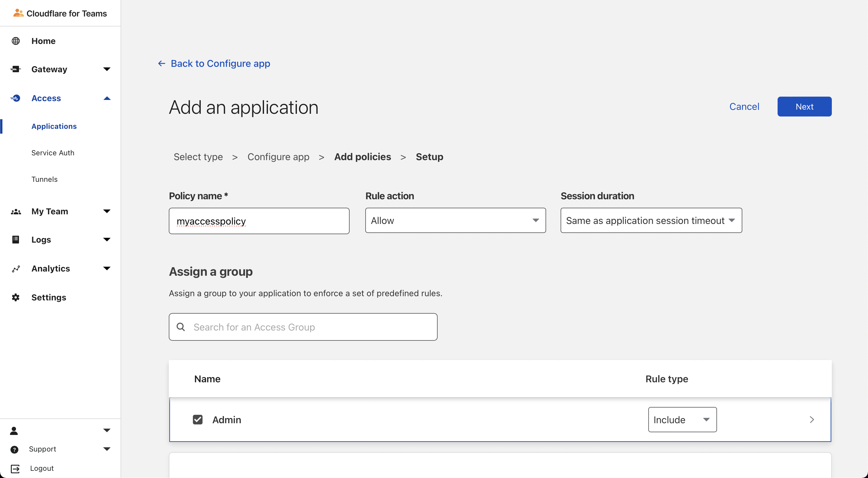The height and width of the screenshot is (478, 868).
Task: Click the Logs document icon
Action: tap(15, 240)
